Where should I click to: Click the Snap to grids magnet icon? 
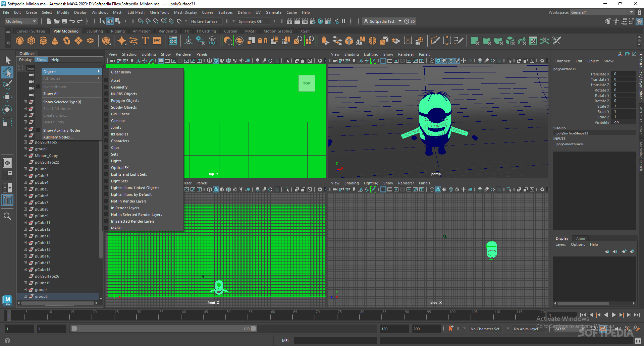point(141,21)
